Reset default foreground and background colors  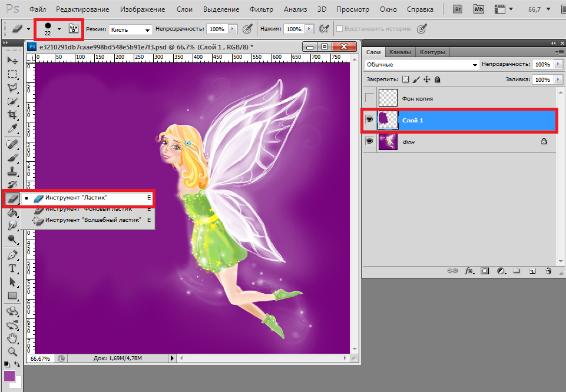(x=6, y=364)
